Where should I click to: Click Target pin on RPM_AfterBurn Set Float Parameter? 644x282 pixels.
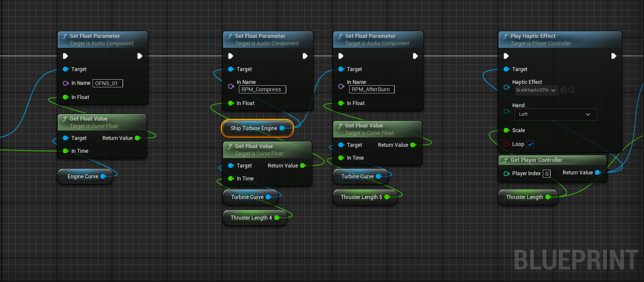click(341, 69)
